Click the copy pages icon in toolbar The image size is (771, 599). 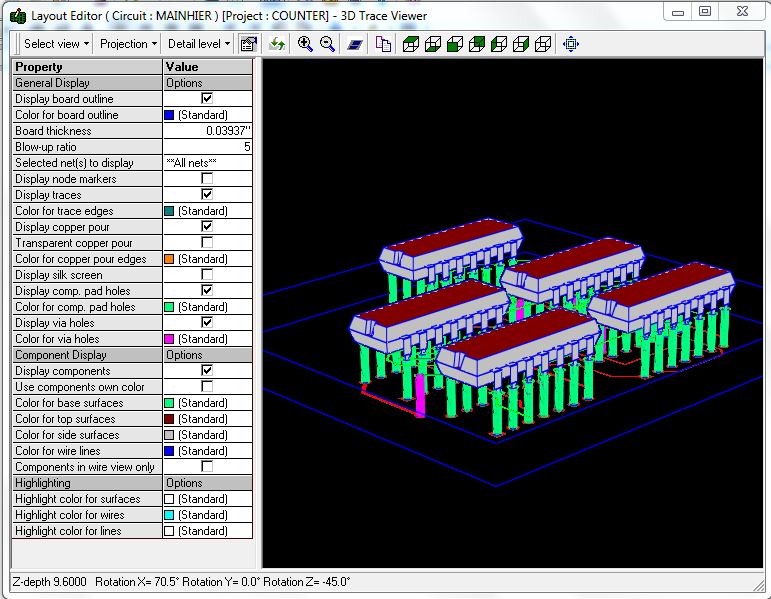pyautogui.click(x=383, y=44)
